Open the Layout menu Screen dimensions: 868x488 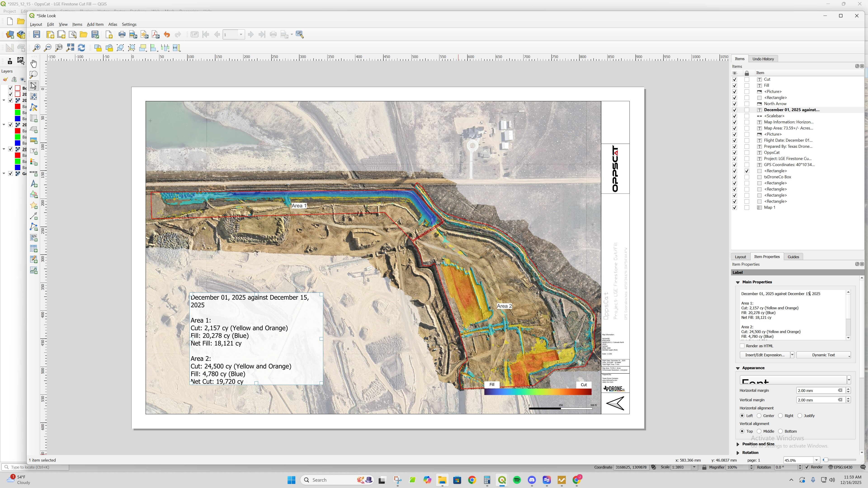[x=36, y=25]
